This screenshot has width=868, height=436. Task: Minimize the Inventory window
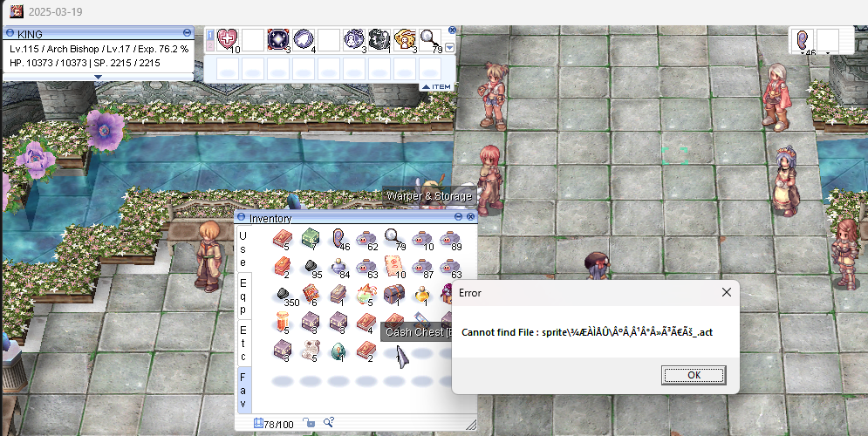[x=458, y=217]
